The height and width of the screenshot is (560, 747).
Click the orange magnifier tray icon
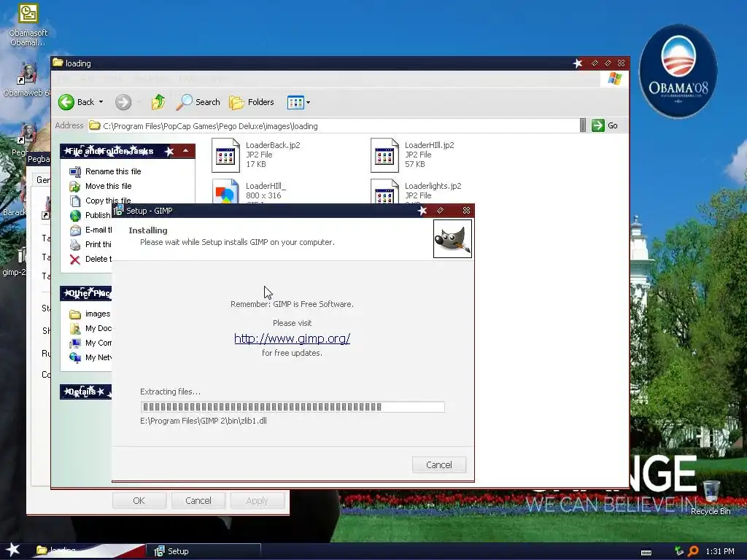point(694,551)
